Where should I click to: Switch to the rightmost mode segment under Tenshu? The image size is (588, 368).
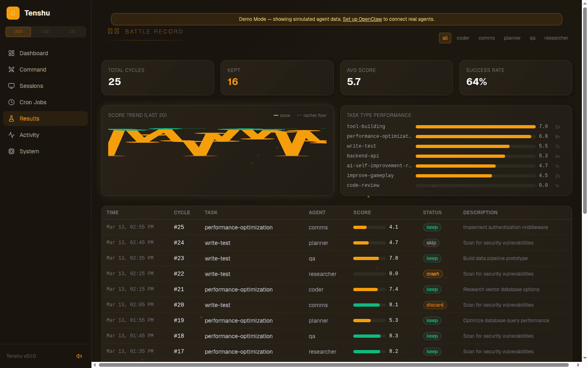coord(72,31)
